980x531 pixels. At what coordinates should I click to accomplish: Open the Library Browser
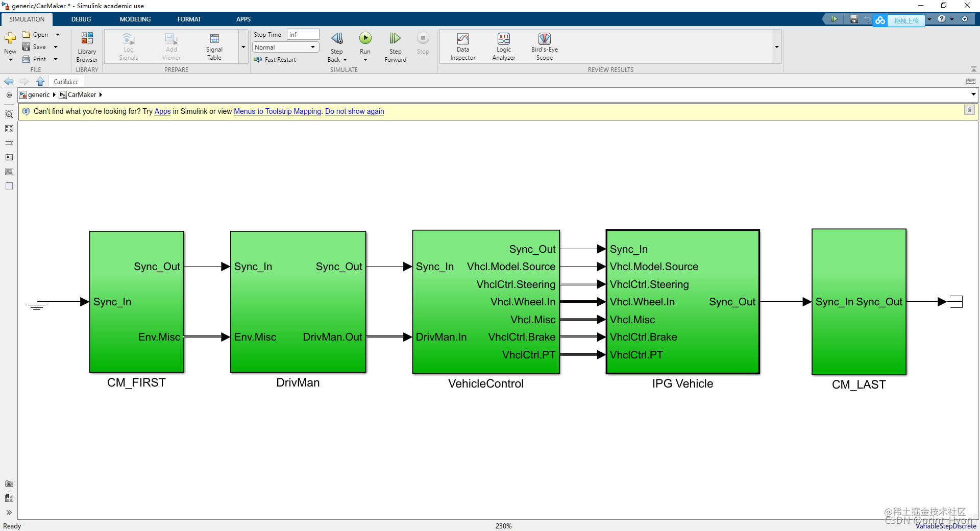(87, 47)
